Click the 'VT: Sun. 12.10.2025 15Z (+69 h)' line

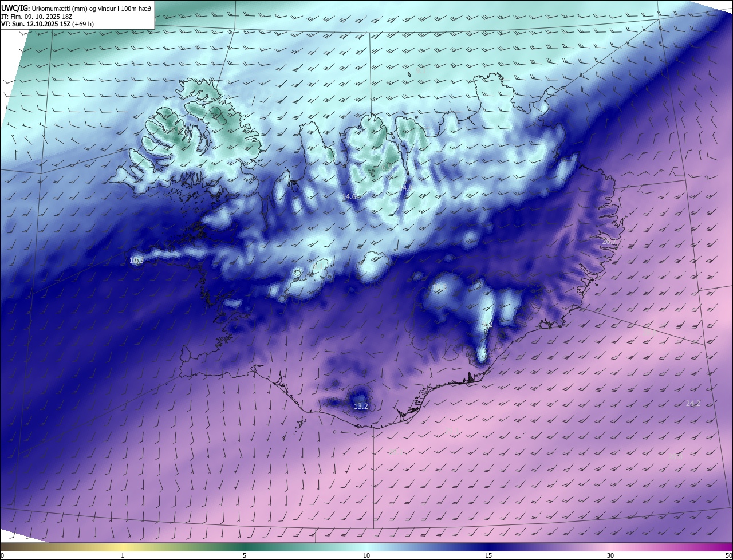click(x=48, y=24)
